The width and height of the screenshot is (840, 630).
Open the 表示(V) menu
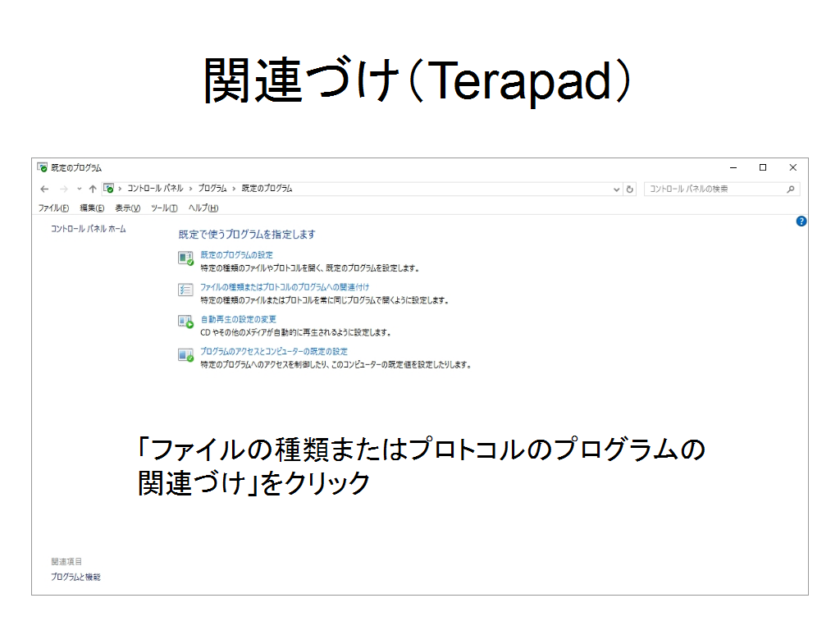[x=127, y=208]
